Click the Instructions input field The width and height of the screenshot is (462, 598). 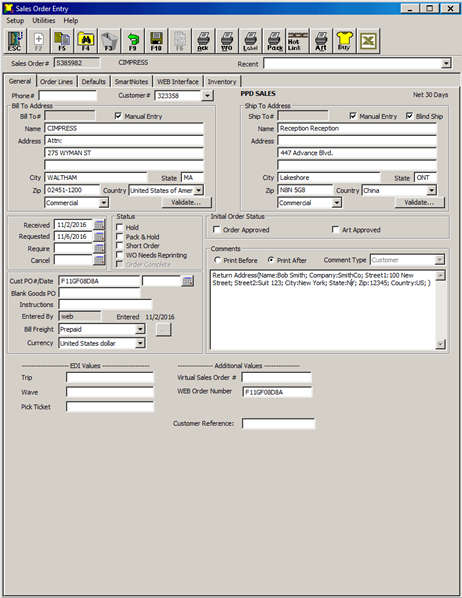pyautogui.click(x=105, y=304)
